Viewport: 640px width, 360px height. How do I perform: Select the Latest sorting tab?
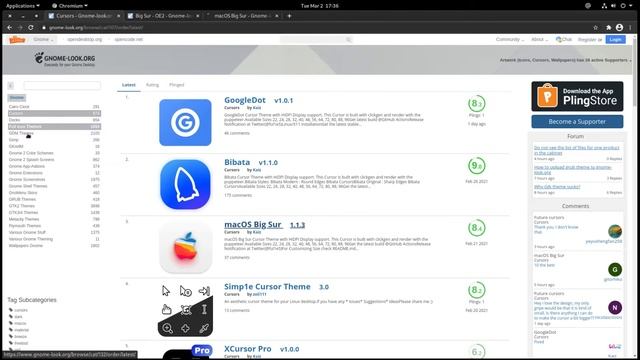[x=129, y=85]
